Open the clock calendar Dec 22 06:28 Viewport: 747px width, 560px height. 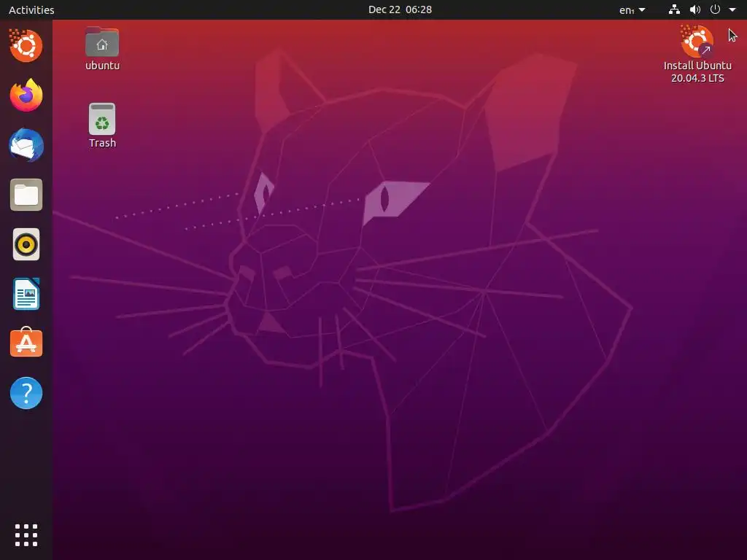(400, 9)
